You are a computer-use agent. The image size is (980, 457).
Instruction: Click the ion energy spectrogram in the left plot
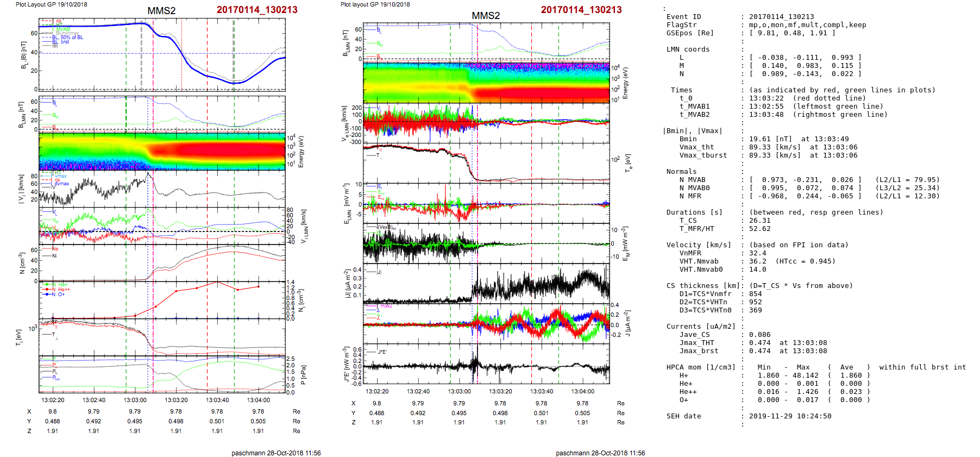(x=162, y=151)
